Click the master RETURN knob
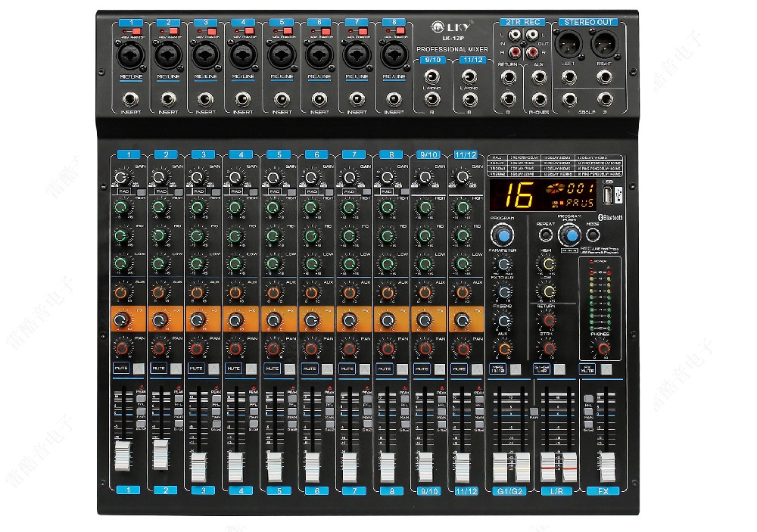The image size is (757, 532). [548, 319]
